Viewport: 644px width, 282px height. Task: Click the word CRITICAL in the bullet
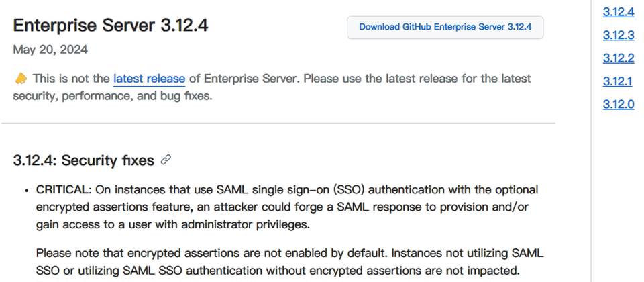[62, 190]
